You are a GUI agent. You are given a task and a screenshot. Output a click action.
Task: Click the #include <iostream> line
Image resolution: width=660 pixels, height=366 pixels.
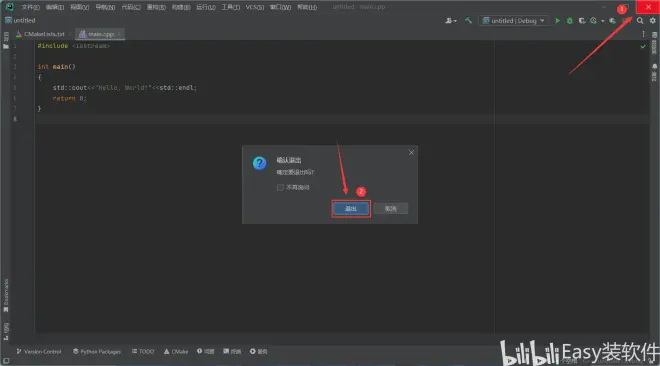(74, 46)
